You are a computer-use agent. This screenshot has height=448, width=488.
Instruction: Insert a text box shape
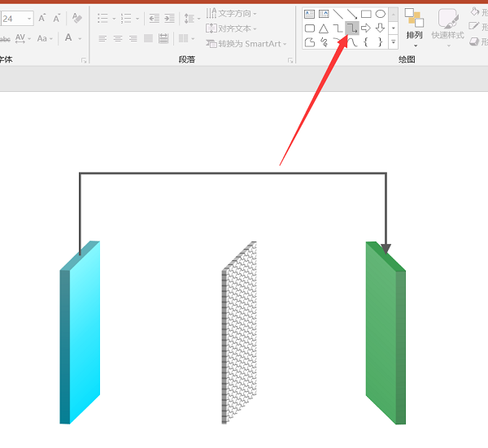310,14
